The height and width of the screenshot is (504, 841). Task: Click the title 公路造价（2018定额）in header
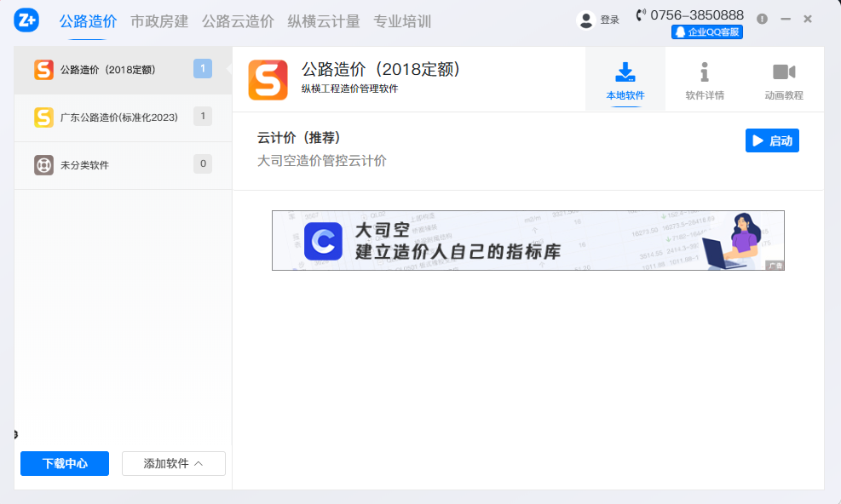click(381, 69)
